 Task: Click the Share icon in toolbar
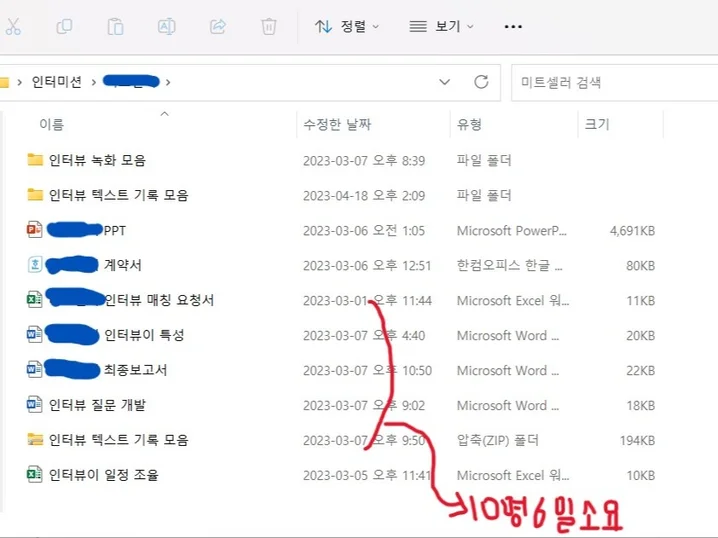tap(218, 27)
